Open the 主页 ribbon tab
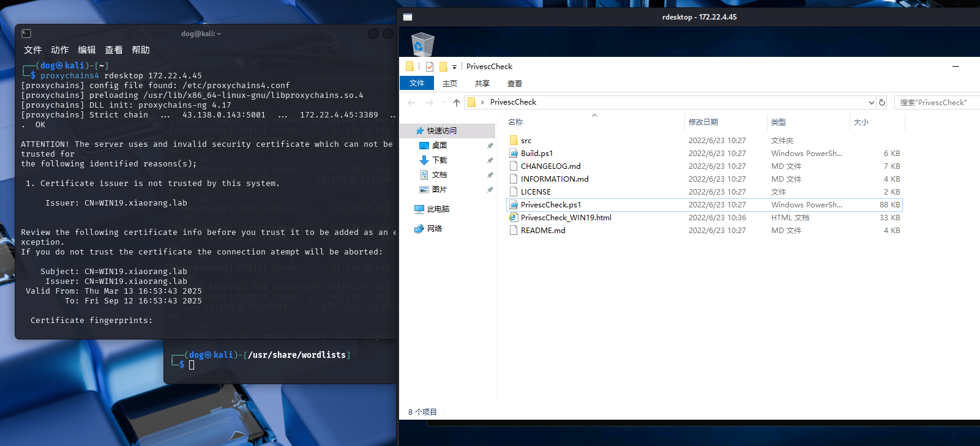The height and width of the screenshot is (446, 980). click(x=450, y=84)
